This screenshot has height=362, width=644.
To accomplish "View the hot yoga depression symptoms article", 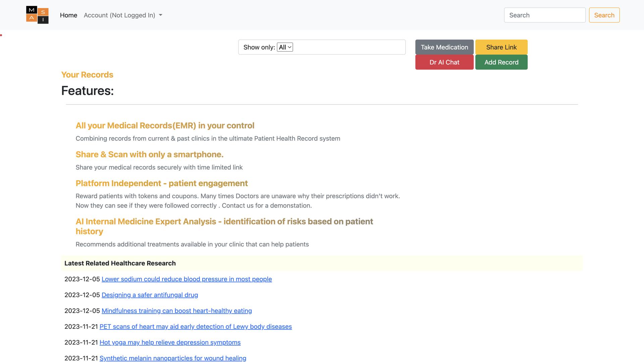I will pyautogui.click(x=170, y=342).
